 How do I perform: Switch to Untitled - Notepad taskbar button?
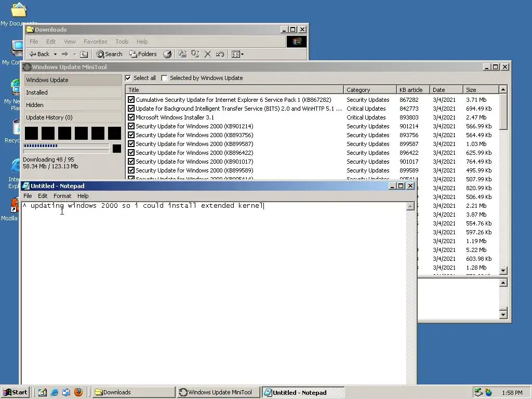(x=303, y=392)
